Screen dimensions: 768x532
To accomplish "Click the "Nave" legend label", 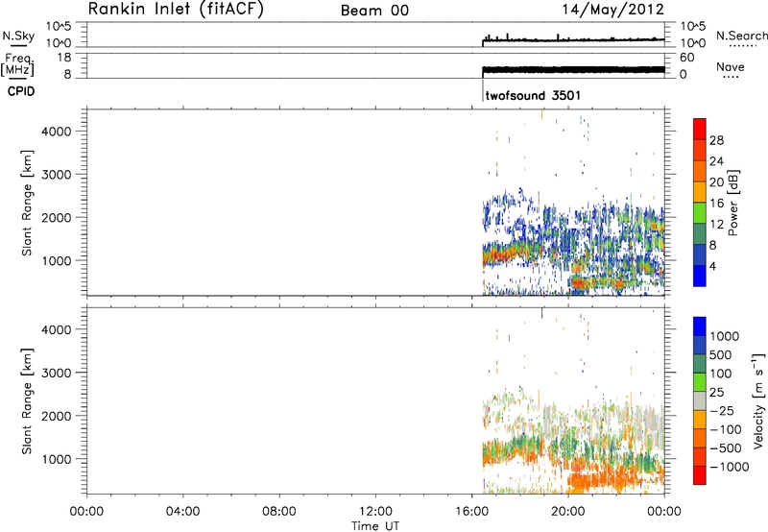I will coord(731,66).
